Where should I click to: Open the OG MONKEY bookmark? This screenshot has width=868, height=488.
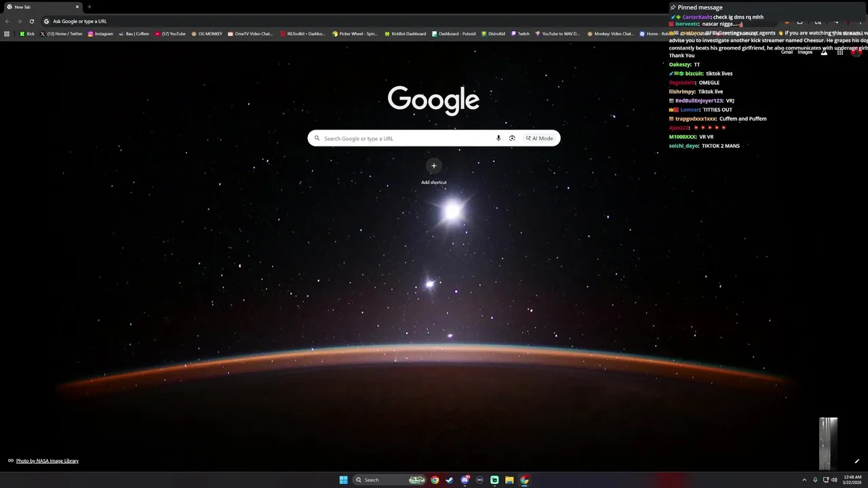tap(207, 33)
